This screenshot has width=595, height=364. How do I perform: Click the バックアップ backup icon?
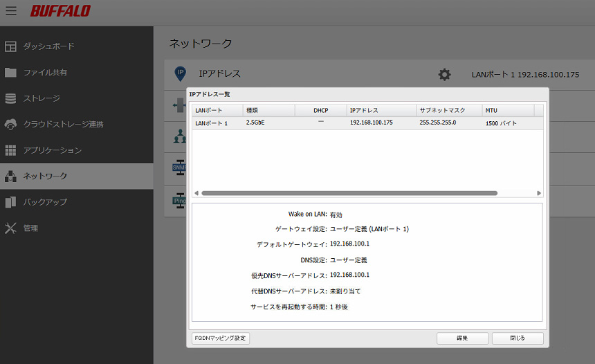(10, 202)
